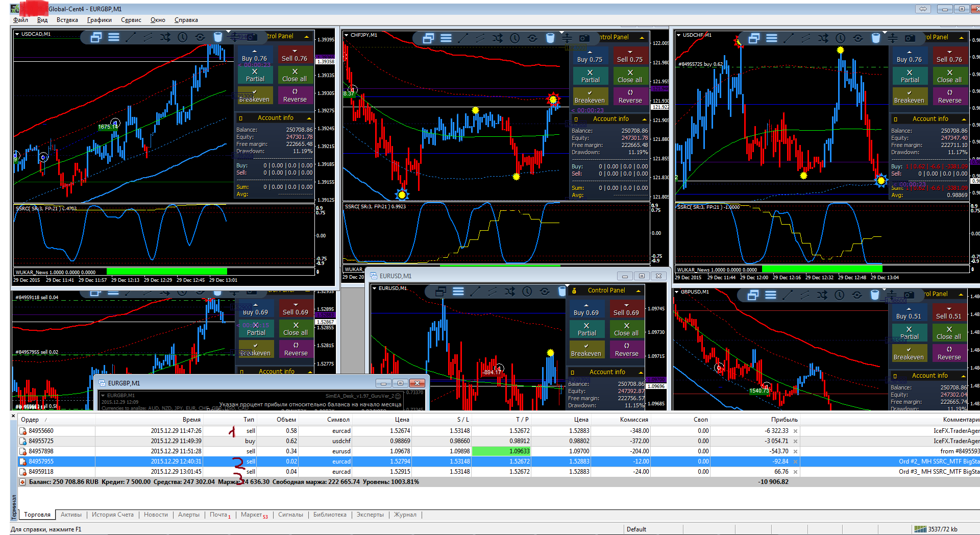Click the clock icon in USDCHF chart toolbar
The height and width of the screenshot is (535, 980).
coord(841,38)
